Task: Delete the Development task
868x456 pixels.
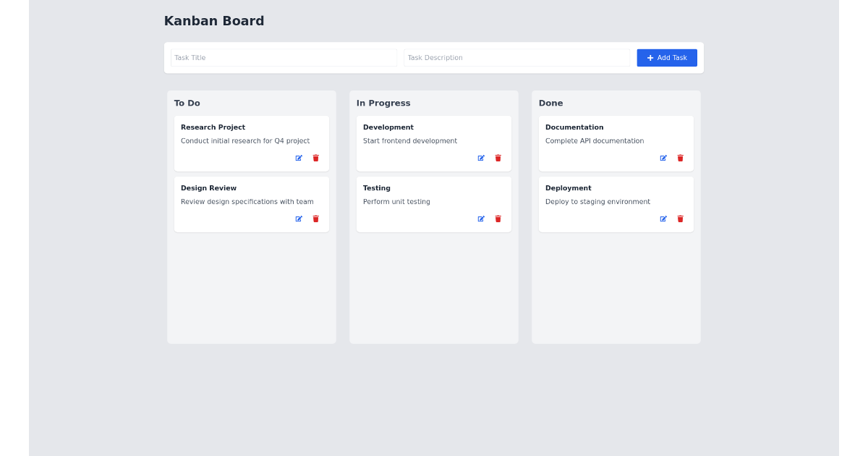Action: (498, 158)
